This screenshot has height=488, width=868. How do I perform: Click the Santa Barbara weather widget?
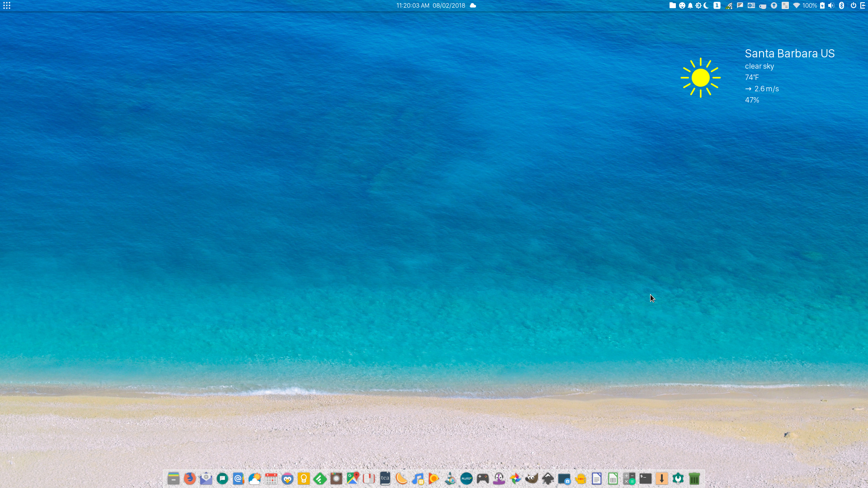click(769, 77)
